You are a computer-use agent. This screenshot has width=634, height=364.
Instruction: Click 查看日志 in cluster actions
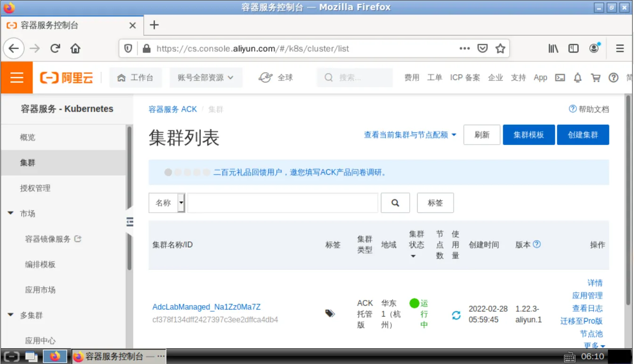[x=587, y=308]
